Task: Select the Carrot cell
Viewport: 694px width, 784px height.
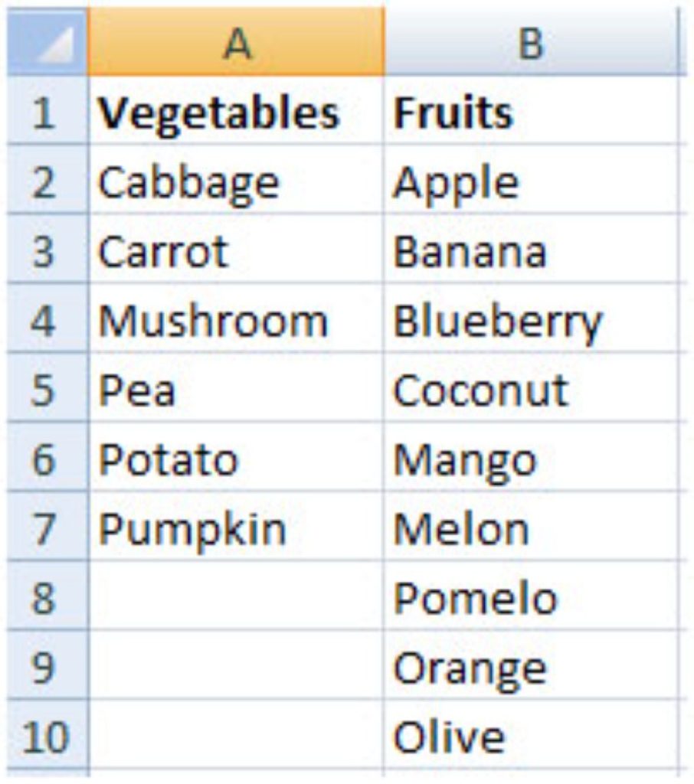Action: tap(236, 249)
